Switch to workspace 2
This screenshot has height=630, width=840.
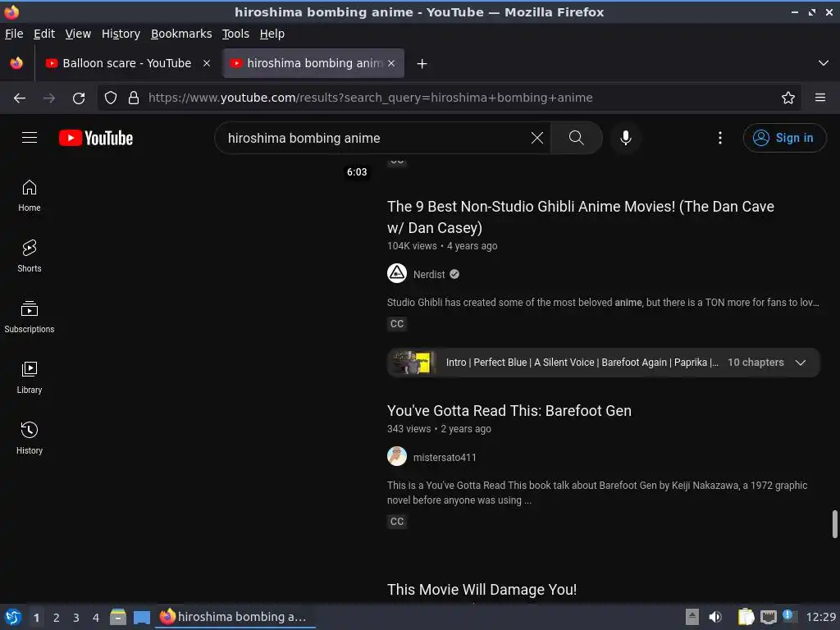click(57, 618)
